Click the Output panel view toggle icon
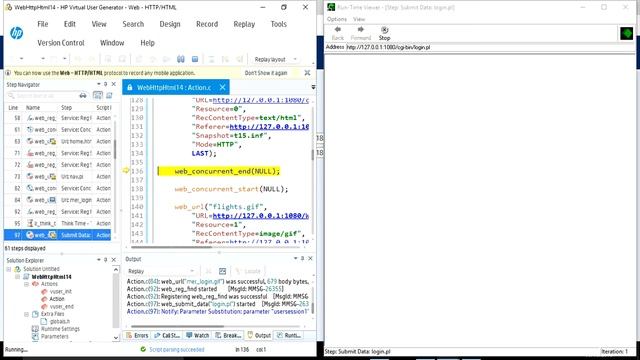This screenshot has height=360, width=640. pyautogui.click(x=222, y=271)
